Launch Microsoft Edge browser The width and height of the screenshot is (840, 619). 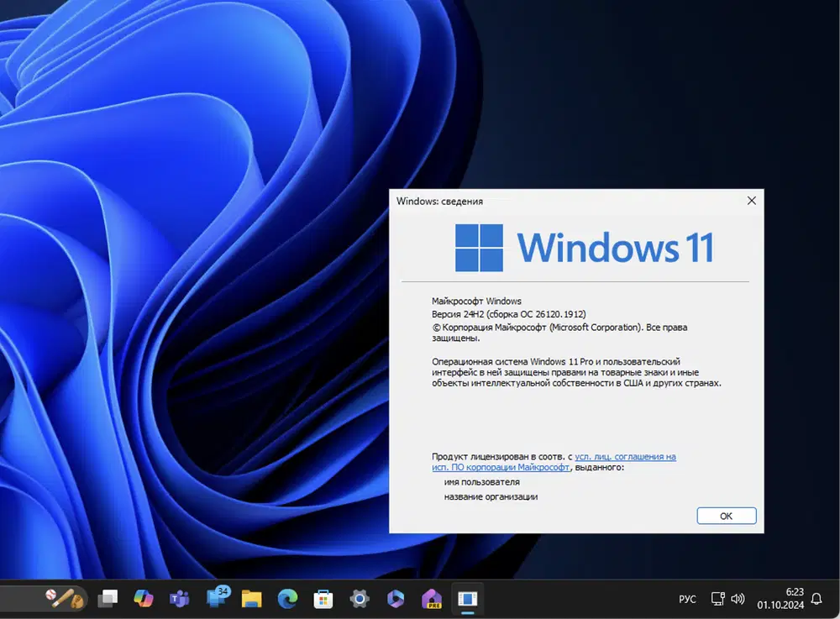[287, 598]
